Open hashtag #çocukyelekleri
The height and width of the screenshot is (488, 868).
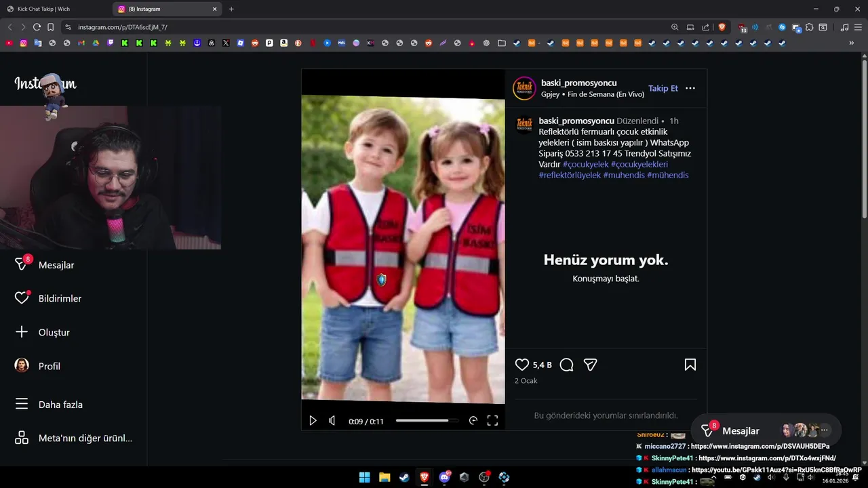pyautogui.click(x=639, y=164)
